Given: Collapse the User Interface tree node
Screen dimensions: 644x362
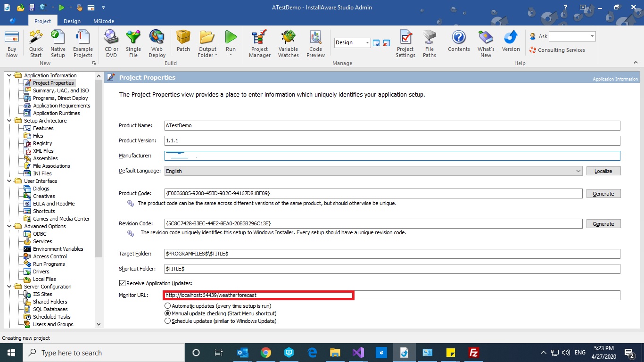Looking at the screenshot, I should (10, 181).
